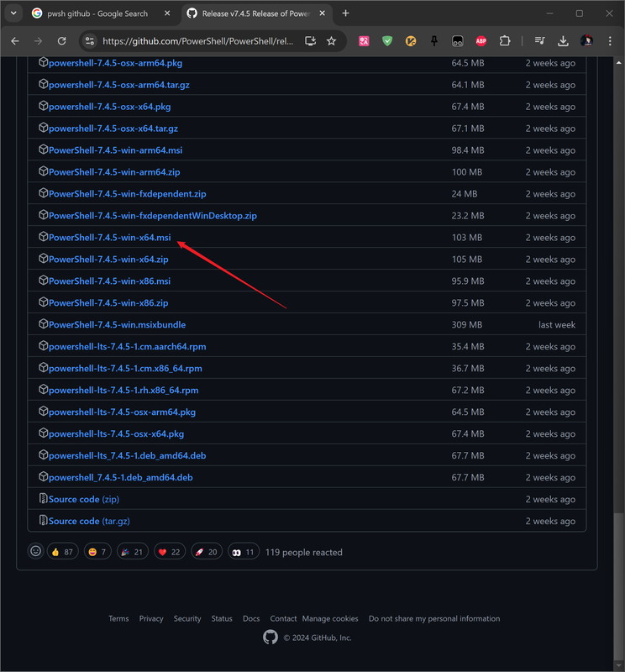
Task: Open the Extensions puzzle menu
Action: click(x=505, y=41)
